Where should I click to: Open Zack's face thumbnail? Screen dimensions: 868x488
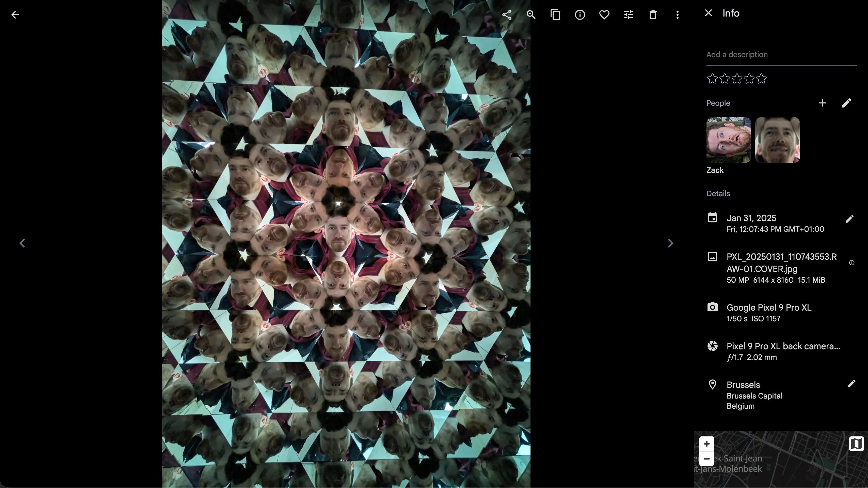point(729,140)
